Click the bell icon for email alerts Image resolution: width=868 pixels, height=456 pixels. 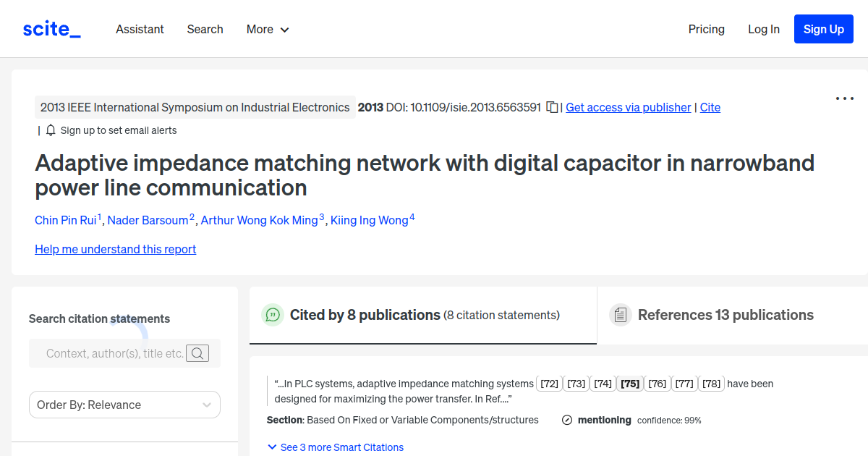coord(49,130)
